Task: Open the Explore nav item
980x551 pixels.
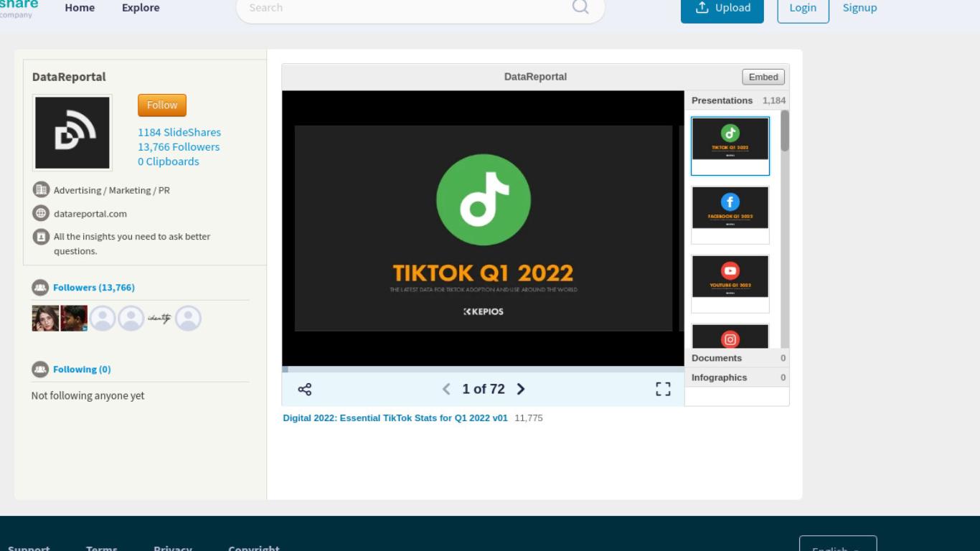Action: click(x=141, y=7)
